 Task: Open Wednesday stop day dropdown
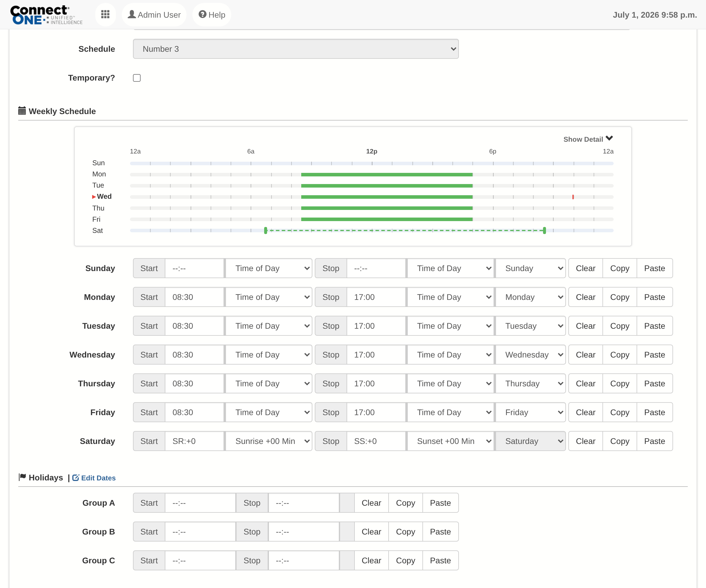coord(531,355)
